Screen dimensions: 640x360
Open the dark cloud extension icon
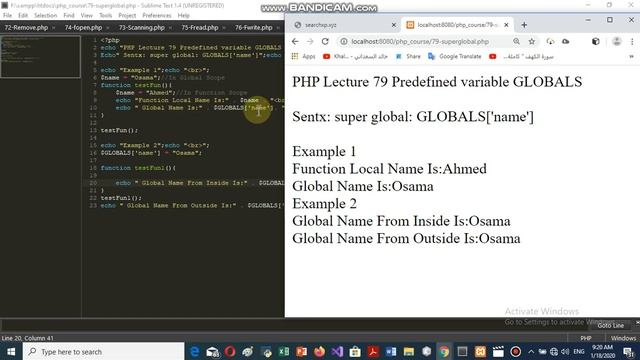[x=566, y=41]
